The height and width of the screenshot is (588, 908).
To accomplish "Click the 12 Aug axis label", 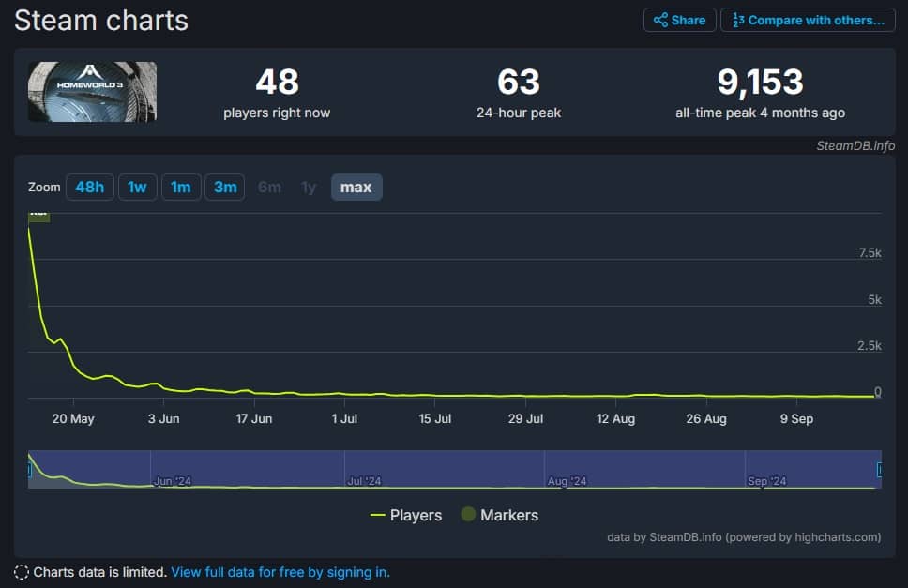I will 615,418.
